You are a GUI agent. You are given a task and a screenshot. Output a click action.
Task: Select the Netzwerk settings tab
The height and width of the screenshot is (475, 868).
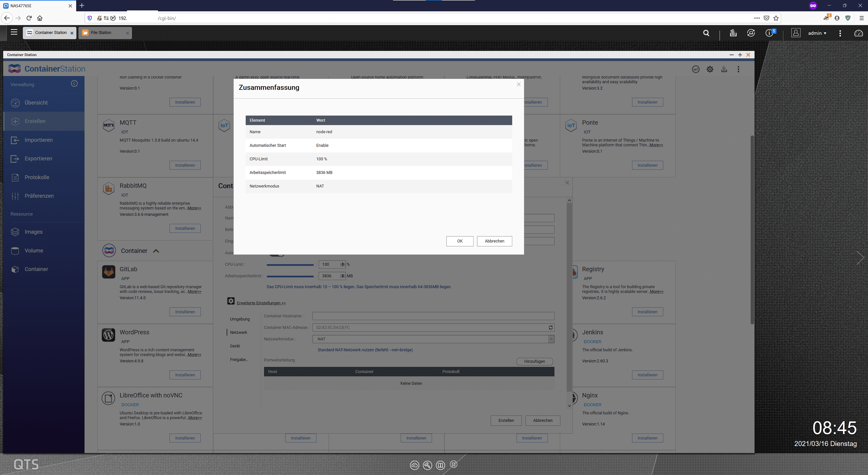[x=239, y=332]
